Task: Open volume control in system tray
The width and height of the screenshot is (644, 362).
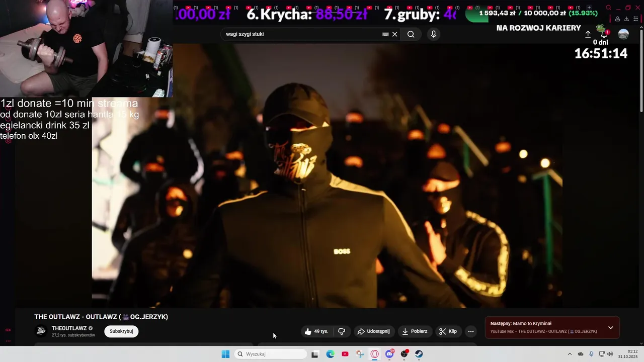Action: (x=610, y=354)
